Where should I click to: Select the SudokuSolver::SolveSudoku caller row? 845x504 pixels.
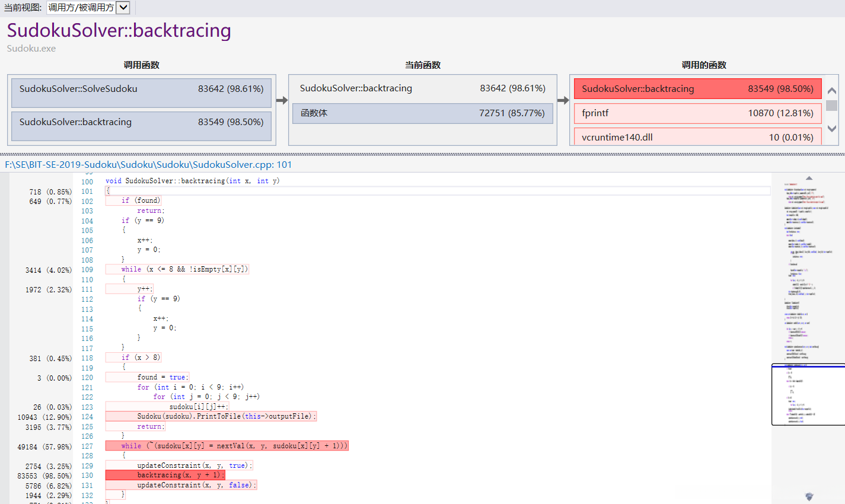point(141,93)
